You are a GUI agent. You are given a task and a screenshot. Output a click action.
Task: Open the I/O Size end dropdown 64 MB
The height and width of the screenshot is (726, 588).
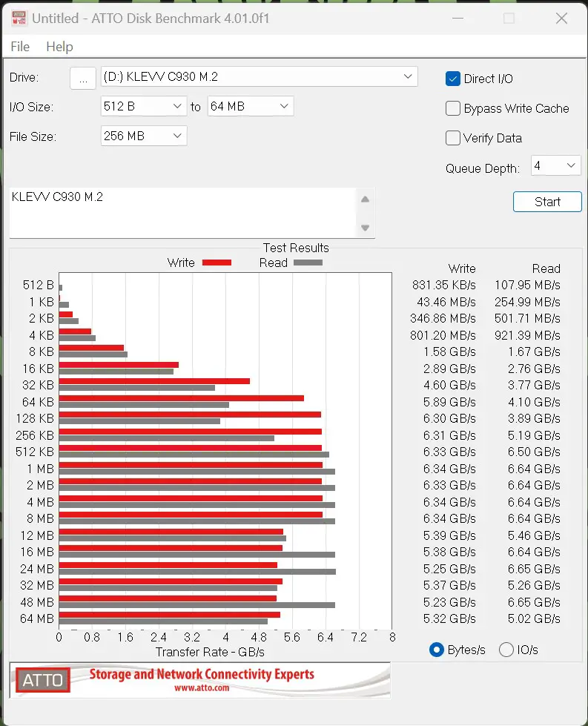(x=250, y=107)
